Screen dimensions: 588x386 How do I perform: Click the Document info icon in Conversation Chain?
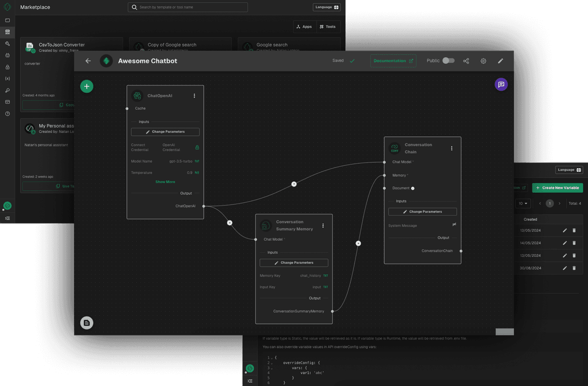click(x=413, y=188)
